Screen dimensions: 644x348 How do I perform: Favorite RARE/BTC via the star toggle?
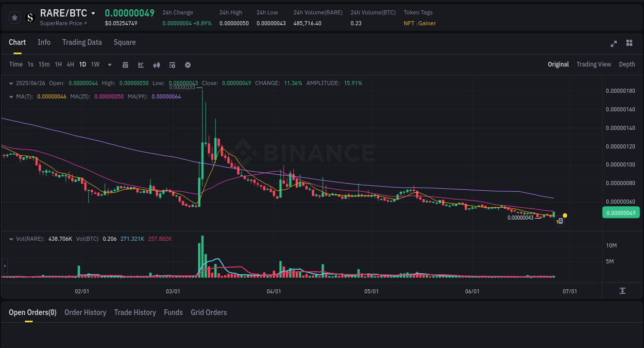[14, 17]
